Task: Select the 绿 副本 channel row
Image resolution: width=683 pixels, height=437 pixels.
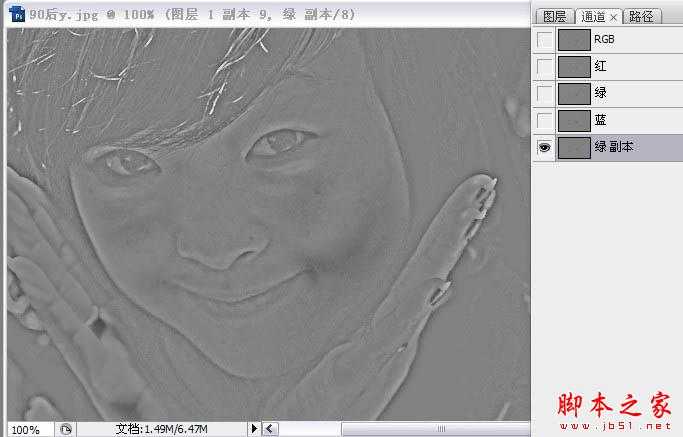Action: (630, 147)
